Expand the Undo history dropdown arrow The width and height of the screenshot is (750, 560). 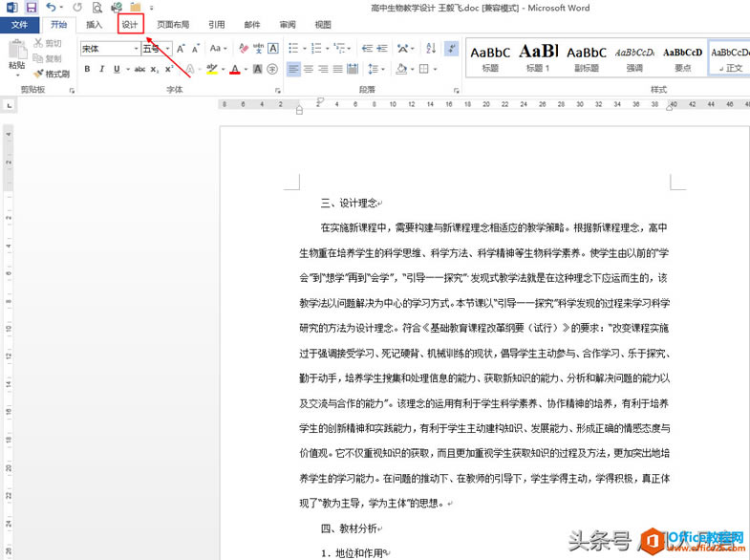click(x=61, y=8)
